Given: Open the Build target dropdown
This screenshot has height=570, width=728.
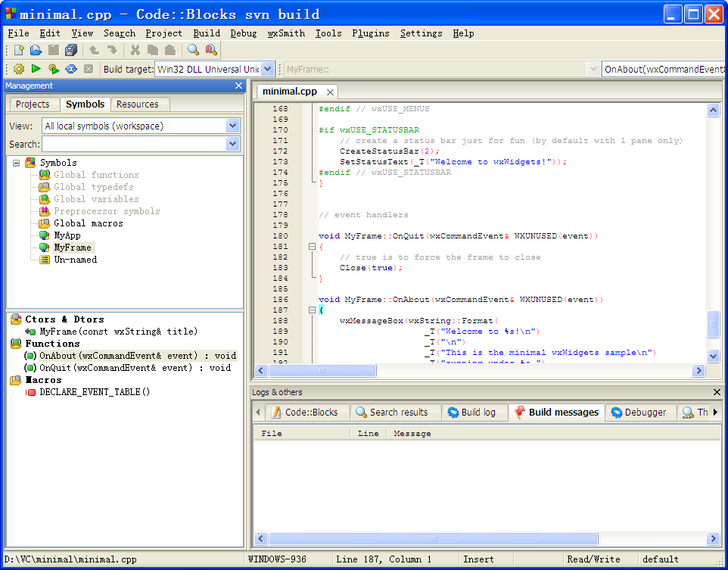Looking at the screenshot, I should click(x=267, y=69).
